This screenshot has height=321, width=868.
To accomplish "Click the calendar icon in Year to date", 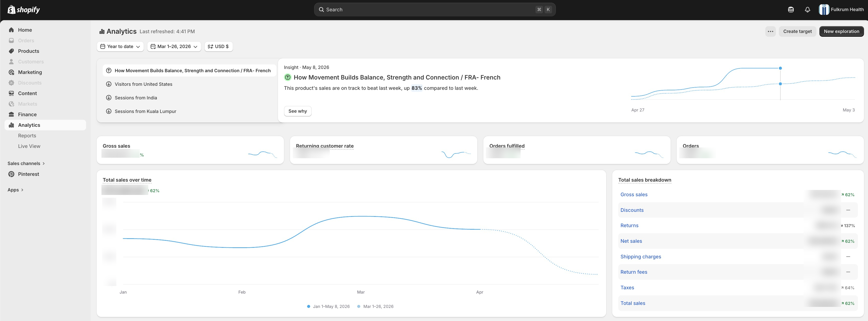I will tap(103, 47).
